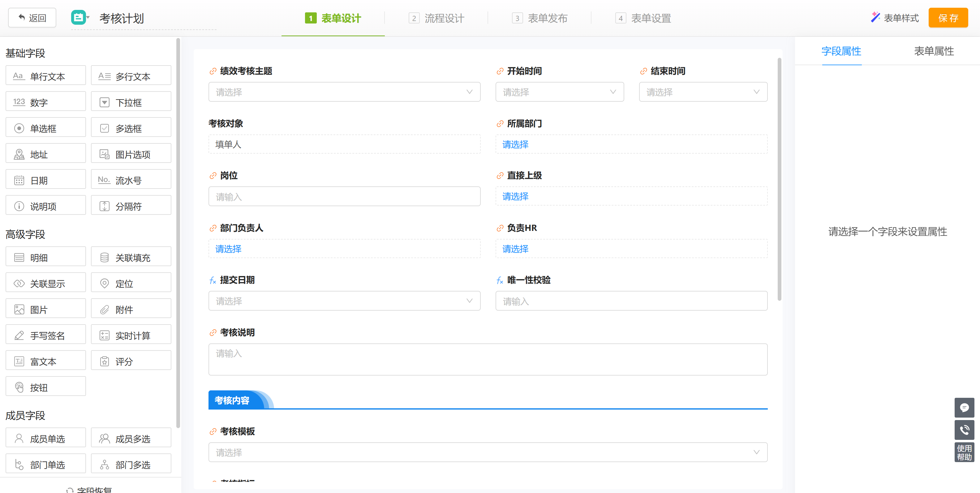Open the 开始时间 select box
The width and height of the screenshot is (980, 493).
[559, 92]
